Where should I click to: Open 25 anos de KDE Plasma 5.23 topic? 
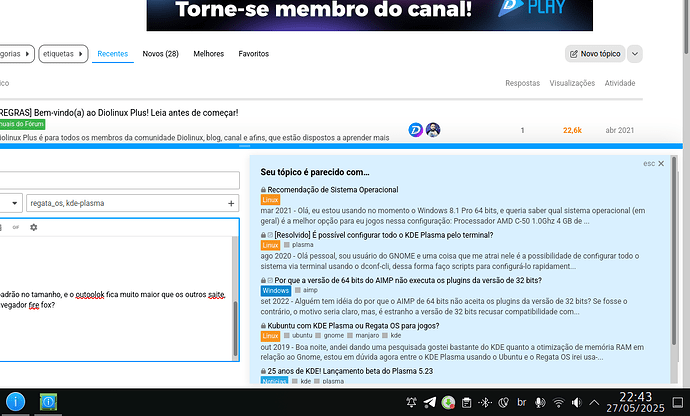click(x=350, y=371)
